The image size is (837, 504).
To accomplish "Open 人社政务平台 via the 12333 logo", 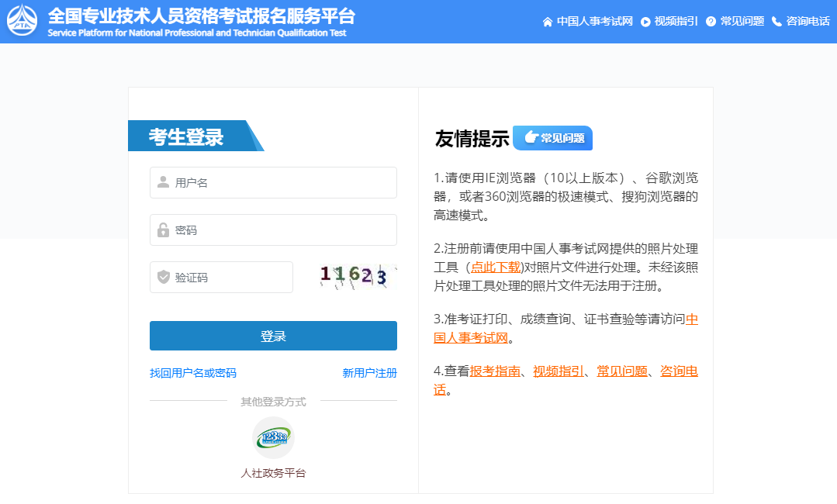I will [x=273, y=437].
